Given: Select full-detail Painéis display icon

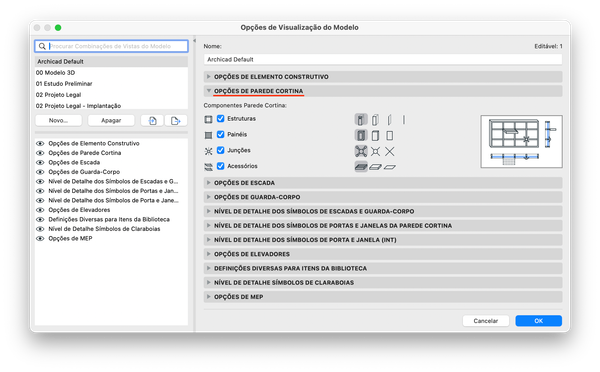Looking at the screenshot, I should (x=361, y=135).
